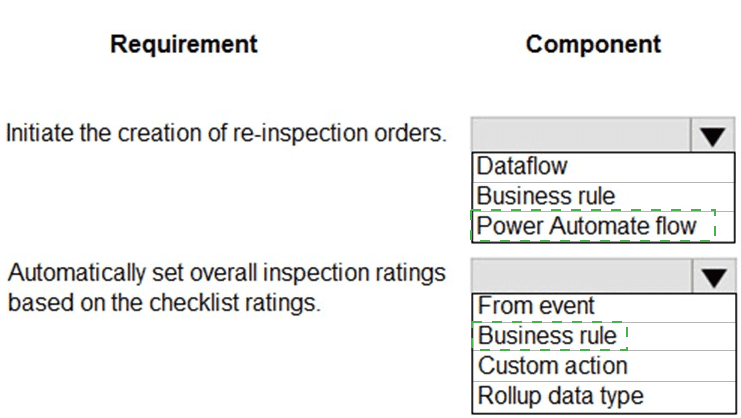Open the re-inspection orders dropdown arrow

713,135
